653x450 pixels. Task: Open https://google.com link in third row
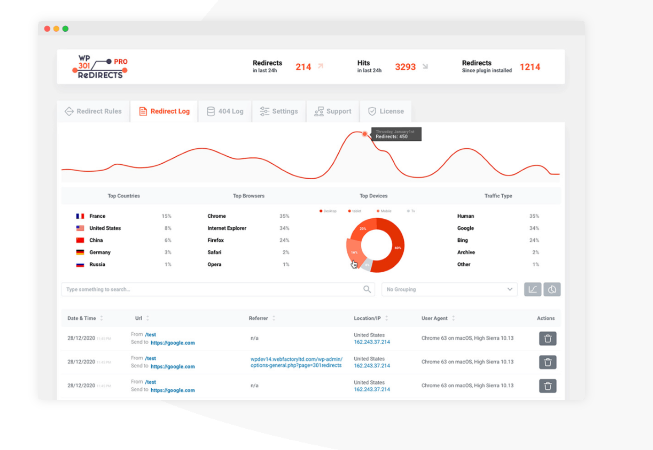172,390
